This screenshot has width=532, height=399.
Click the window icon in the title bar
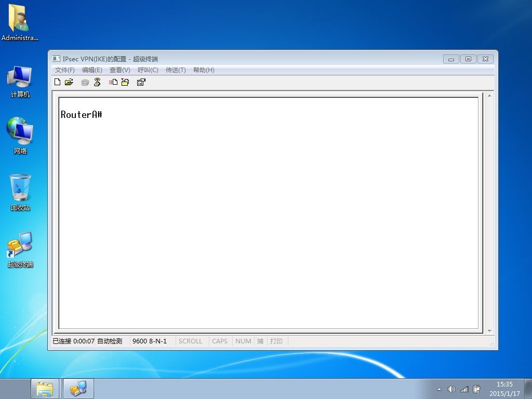click(56, 59)
